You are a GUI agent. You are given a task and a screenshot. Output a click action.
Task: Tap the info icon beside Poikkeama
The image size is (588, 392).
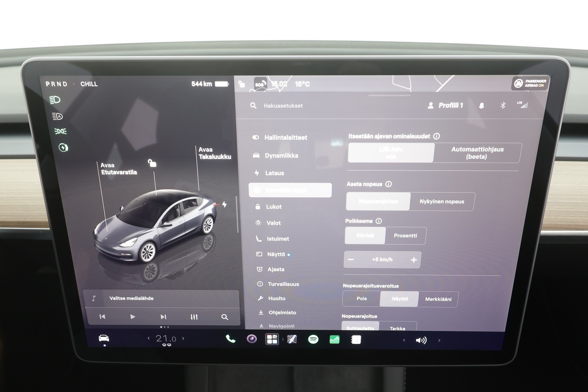pyautogui.click(x=379, y=221)
